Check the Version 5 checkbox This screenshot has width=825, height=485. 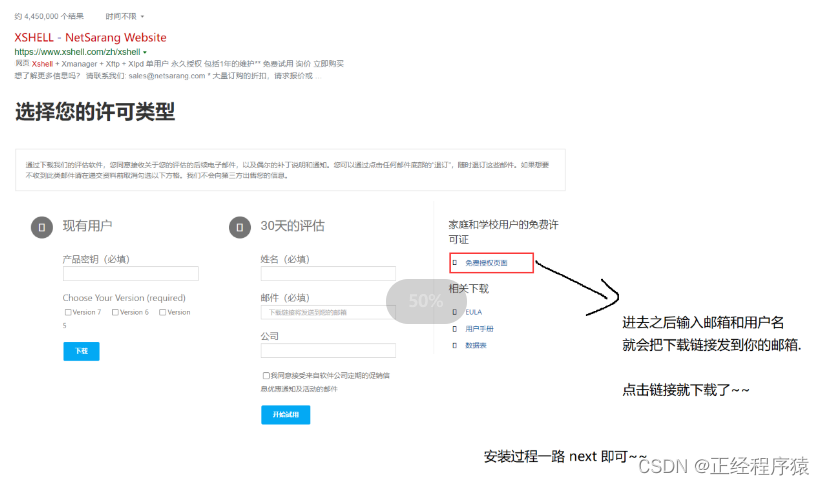[163, 312]
